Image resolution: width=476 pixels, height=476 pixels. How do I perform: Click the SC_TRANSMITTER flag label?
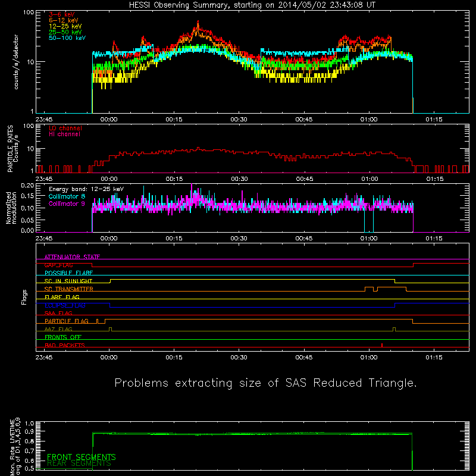[68, 289]
